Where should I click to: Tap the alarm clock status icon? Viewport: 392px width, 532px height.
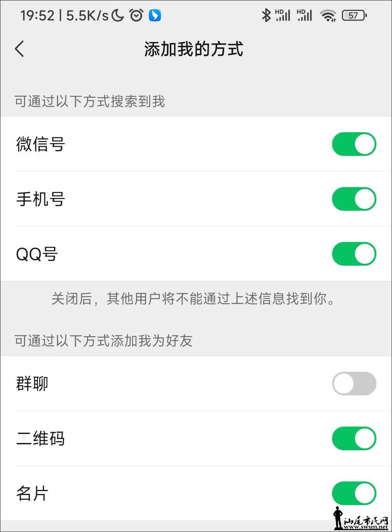(x=136, y=15)
